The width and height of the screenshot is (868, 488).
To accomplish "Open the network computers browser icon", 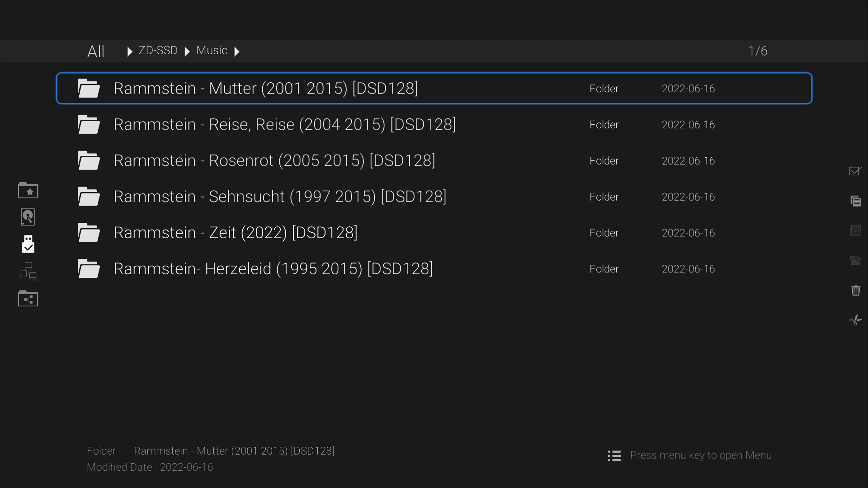I will click(x=28, y=271).
